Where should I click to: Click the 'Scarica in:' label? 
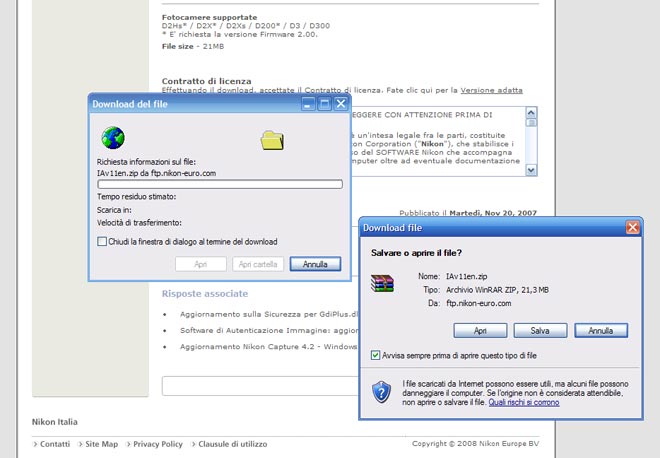click(114, 210)
